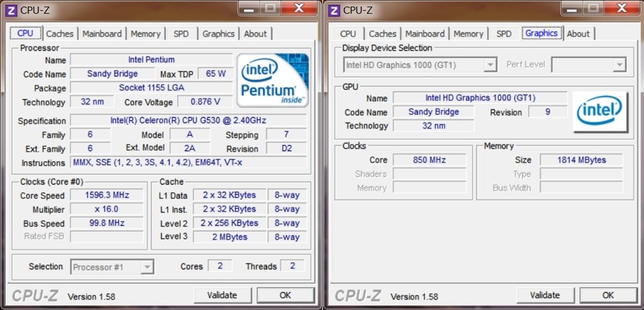Minimize the right CPU-Z window
The width and height of the screenshot is (644, 310).
(x=572, y=8)
